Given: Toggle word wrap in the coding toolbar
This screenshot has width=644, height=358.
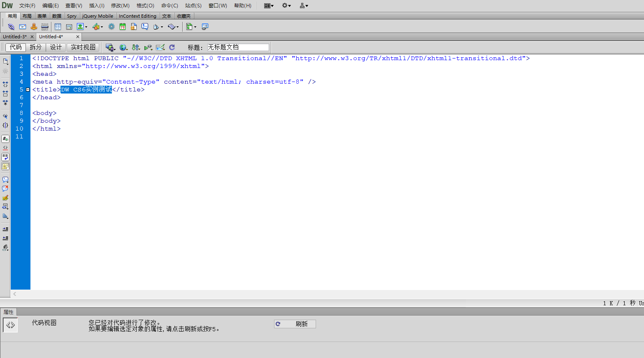Looking at the screenshot, I should pyautogui.click(x=5, y=157).
